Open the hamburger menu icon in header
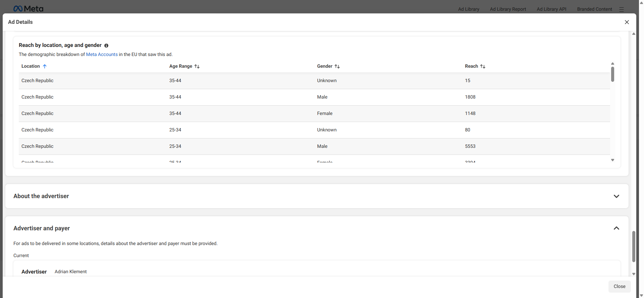The height and width of the screenshot is (298, 644). (622, 9)
